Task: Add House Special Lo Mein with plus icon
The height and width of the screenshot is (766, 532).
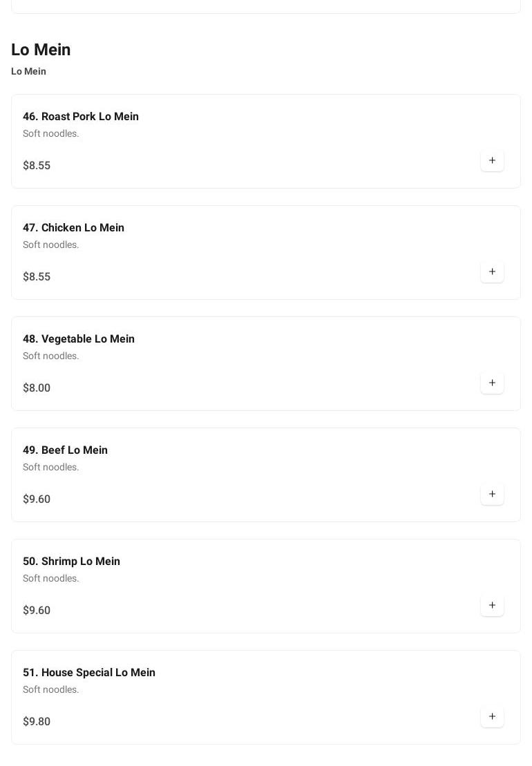Action: click(x=492, y=717)
